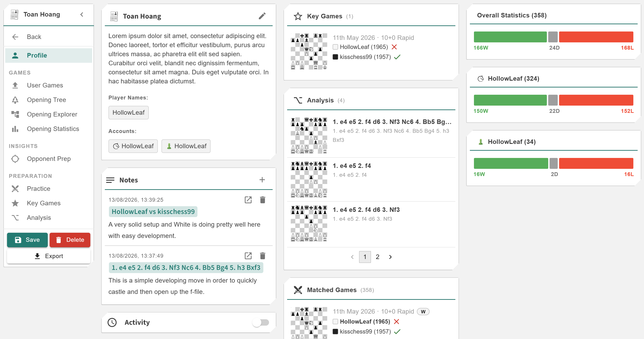Open the 13:37:49 note in new window
644x339 pixels.
coord(248,256)
